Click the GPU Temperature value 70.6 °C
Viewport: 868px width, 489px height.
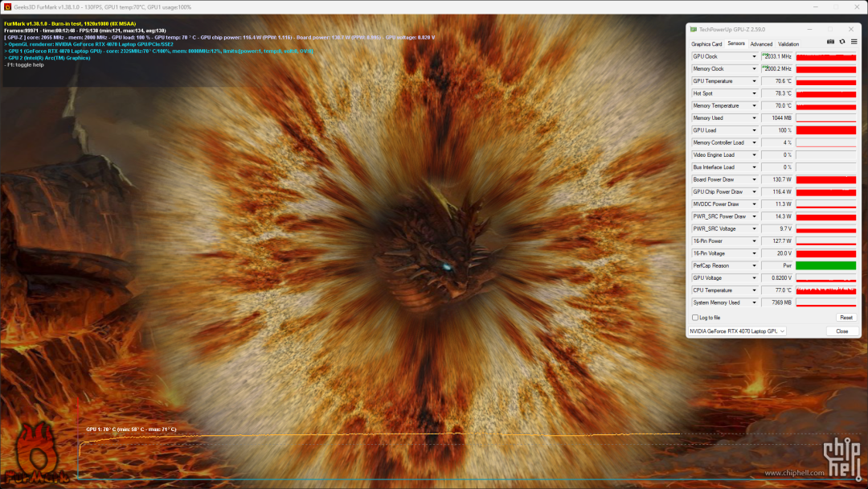[x=776, y=81]
